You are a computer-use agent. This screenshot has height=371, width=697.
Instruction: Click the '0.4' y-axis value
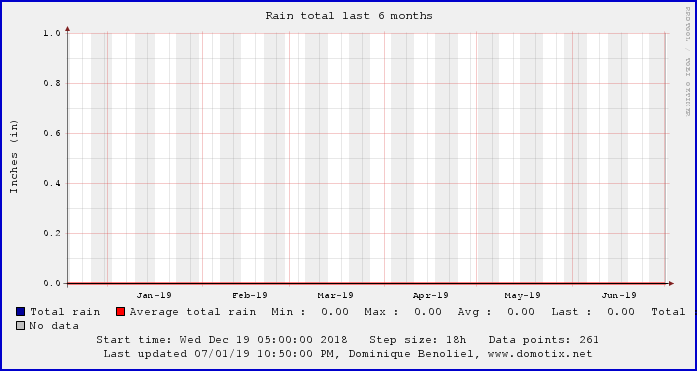52,184
